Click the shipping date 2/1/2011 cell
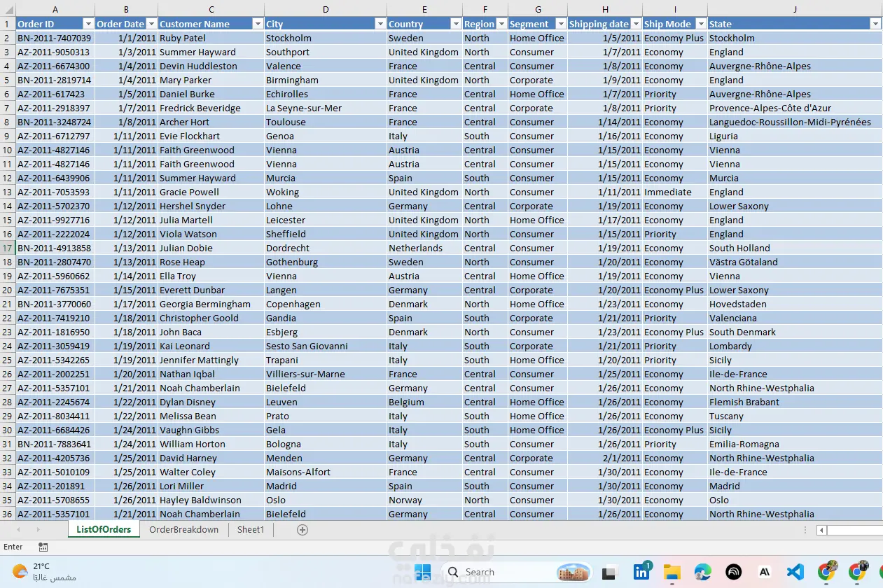The image size is (883, 588). 605,458
